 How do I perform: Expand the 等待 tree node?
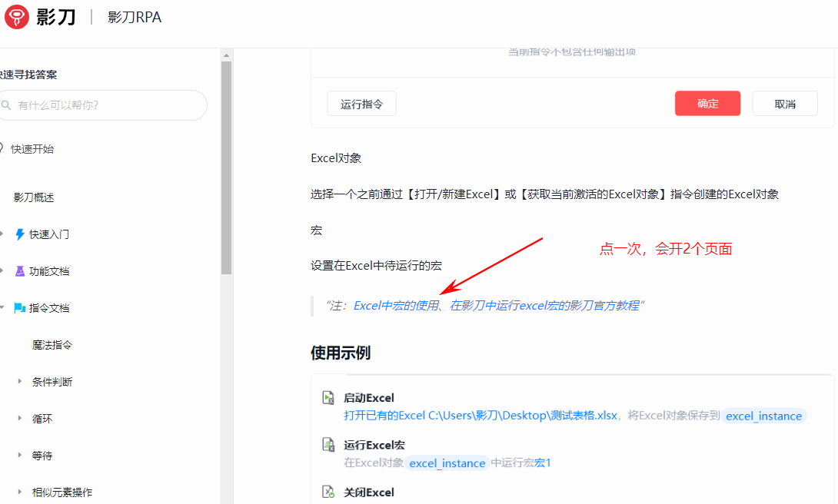coord(20,455)
